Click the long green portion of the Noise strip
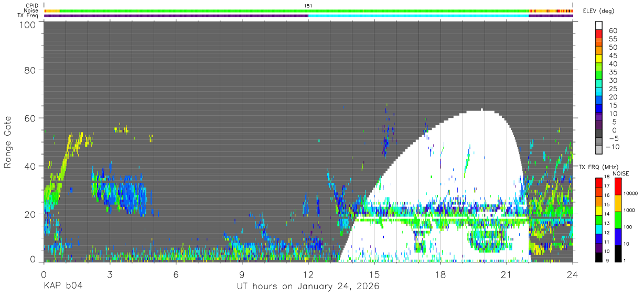The image size is (644, 297). tap(294, 10)
